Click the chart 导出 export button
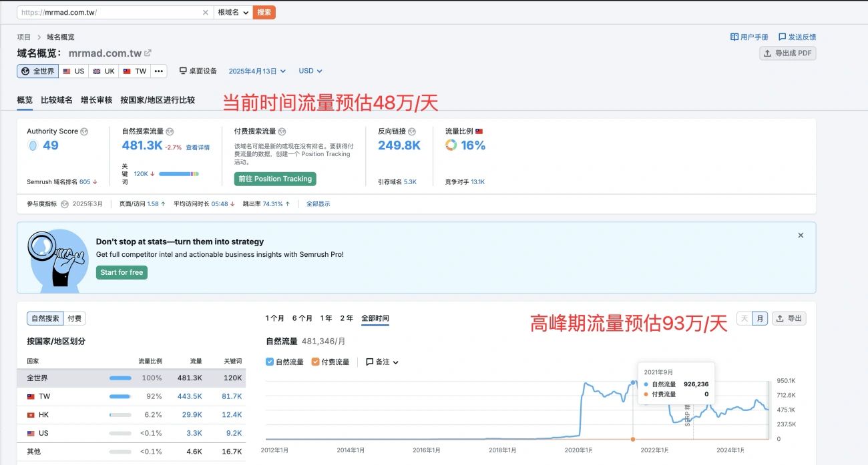Screen dimensions: 868x465 789,319
